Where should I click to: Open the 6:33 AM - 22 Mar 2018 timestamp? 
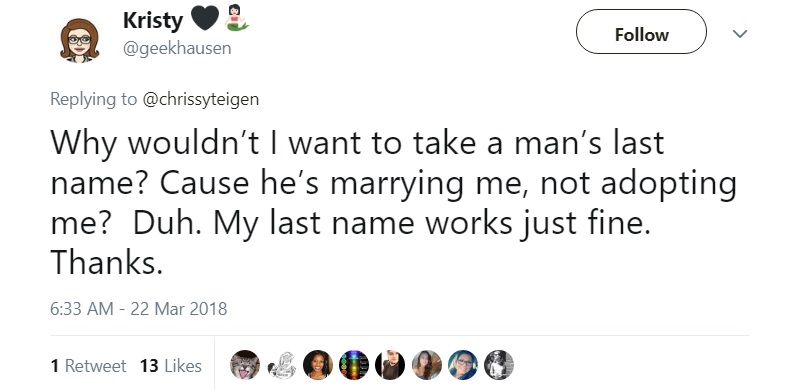139,309
